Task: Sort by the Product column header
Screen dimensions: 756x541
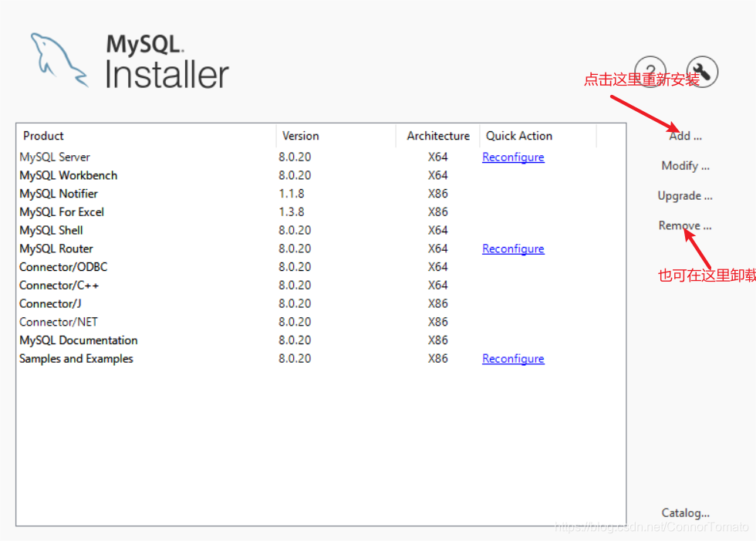Action: pos(147,136)
